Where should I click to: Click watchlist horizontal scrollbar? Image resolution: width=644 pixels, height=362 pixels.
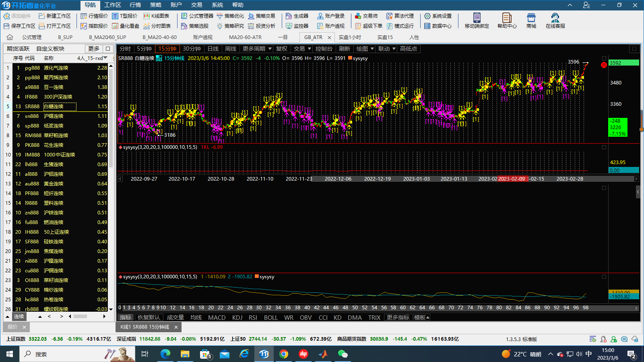click(x=80, y=317)
